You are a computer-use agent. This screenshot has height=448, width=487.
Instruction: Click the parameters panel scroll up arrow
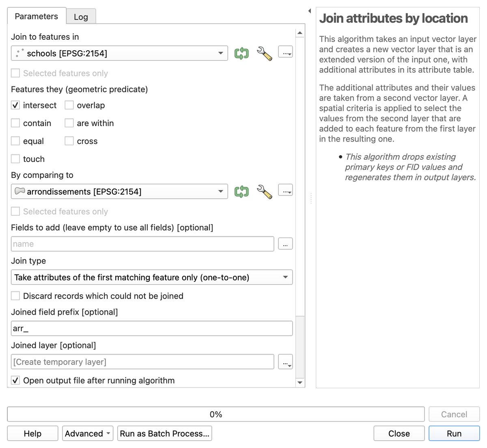(300, 32)
